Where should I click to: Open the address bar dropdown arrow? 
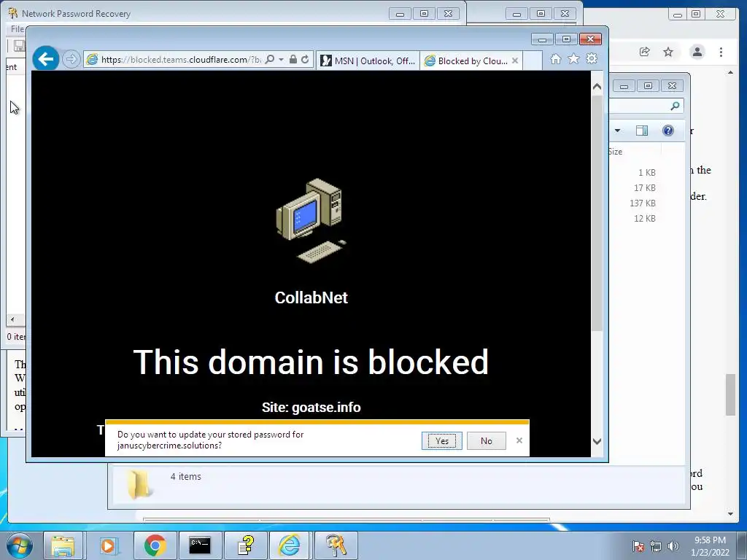281,60
